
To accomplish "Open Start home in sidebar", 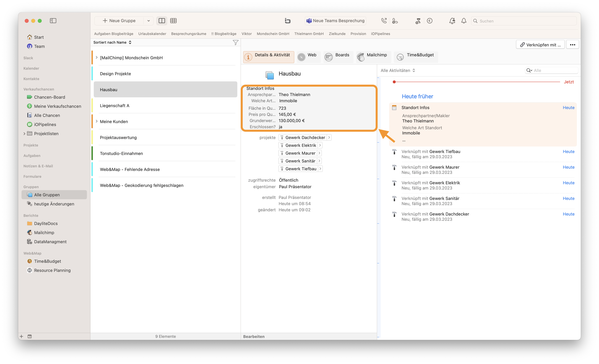I will click(x=39, y=37).
